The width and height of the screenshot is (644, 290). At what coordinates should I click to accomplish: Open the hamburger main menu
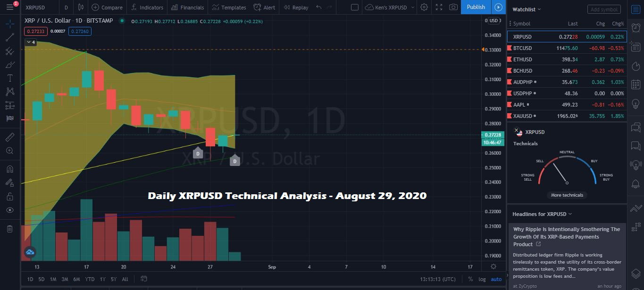coord(10,7)
